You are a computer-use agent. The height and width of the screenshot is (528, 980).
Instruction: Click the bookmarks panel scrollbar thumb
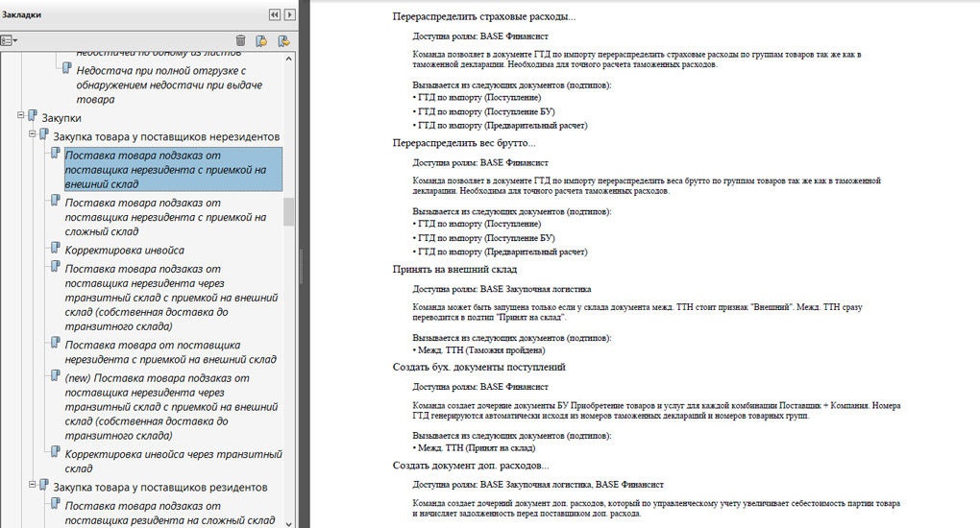pyautogui.click(x=289, y=212)
